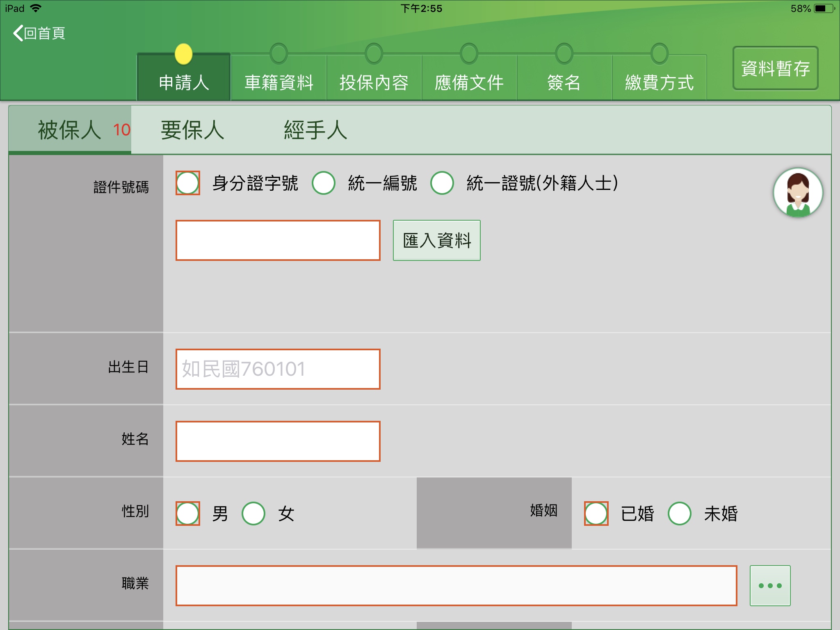Select 統一編號 radio option
This screenshot has width=840, height=630.
(x=324, y=183)
